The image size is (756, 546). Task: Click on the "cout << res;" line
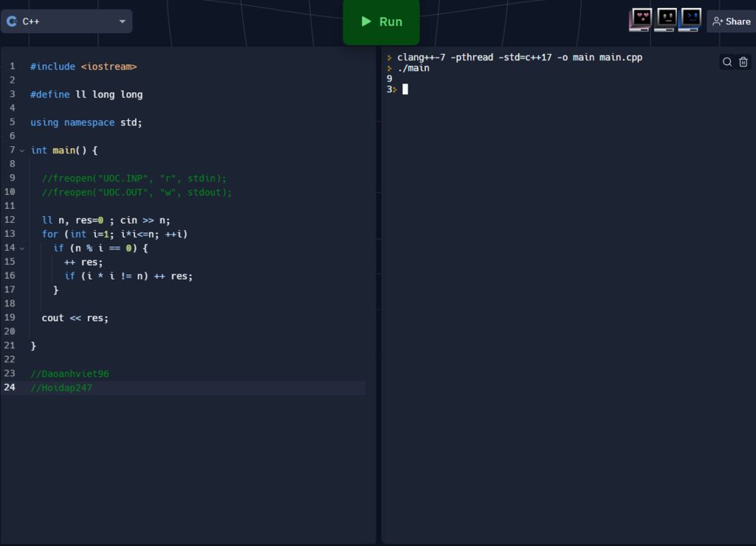point(75,318)
